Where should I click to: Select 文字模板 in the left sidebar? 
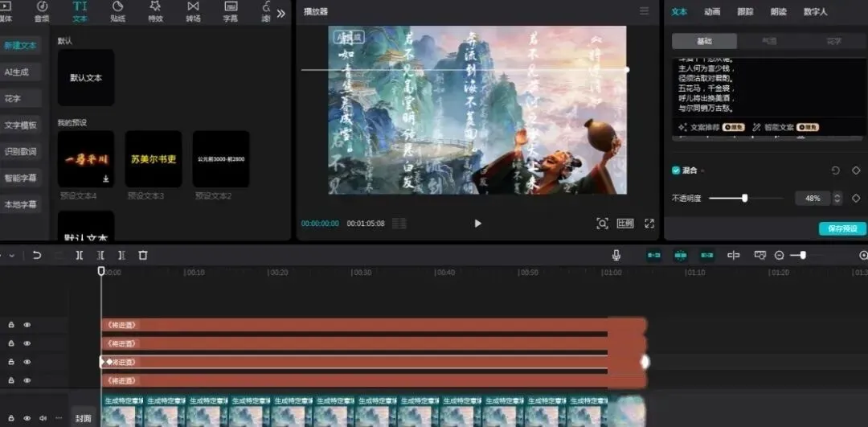click(20, 125)
